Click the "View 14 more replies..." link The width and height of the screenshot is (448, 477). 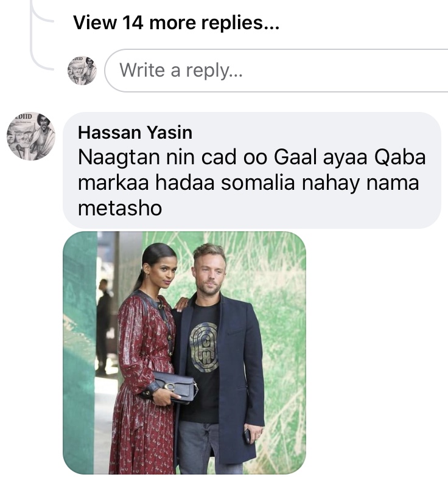[176, 23]
